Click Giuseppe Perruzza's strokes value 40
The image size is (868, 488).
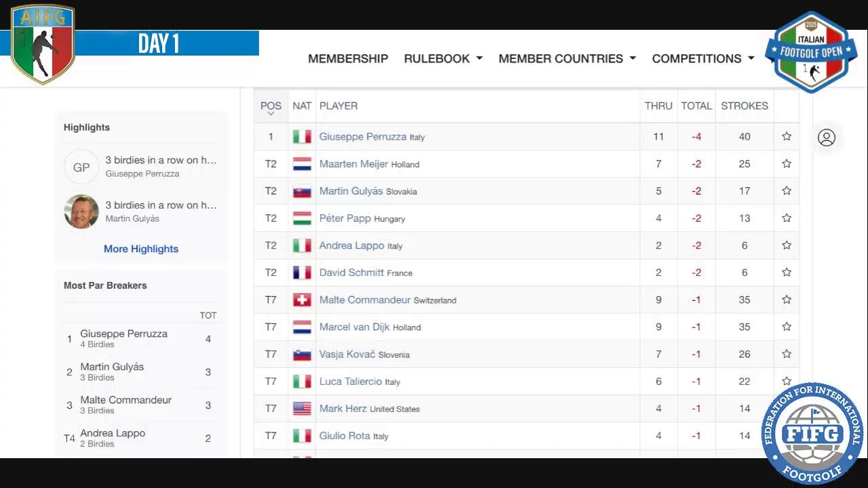coord(745,136)
